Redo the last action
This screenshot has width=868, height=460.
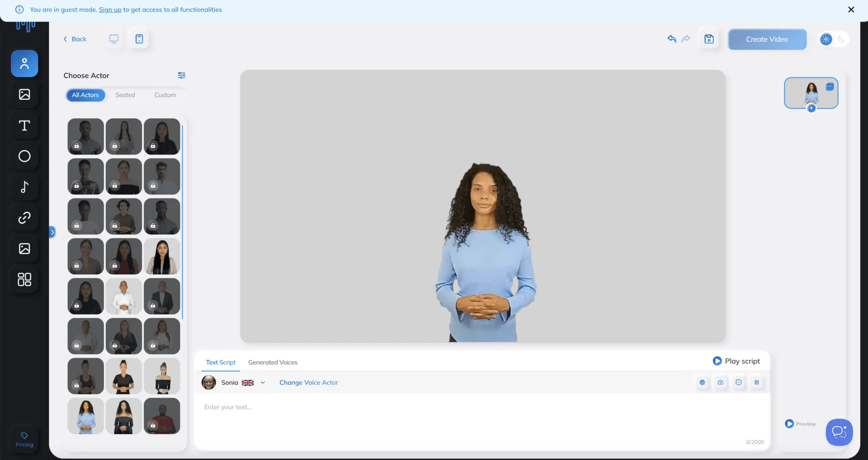coord(686,39)
